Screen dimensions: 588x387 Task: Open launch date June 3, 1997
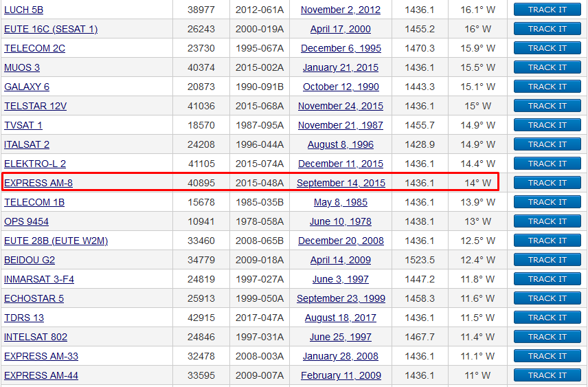(341, 280)
